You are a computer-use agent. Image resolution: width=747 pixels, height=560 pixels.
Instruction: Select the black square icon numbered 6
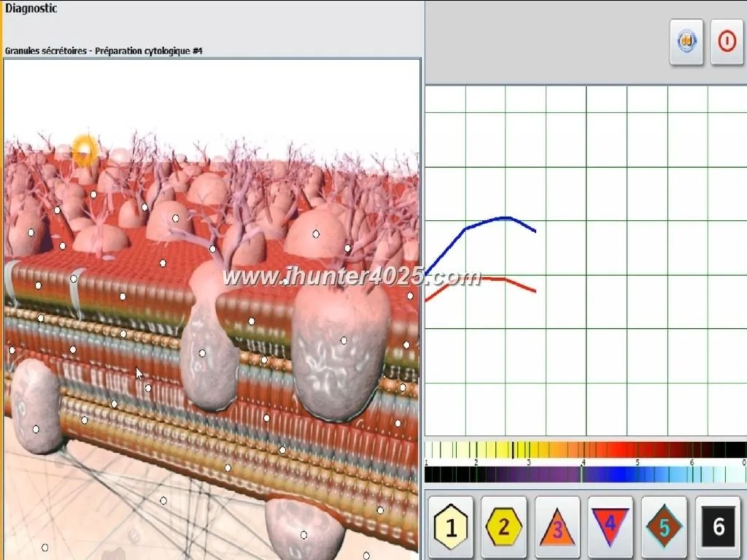pos(718,527)
